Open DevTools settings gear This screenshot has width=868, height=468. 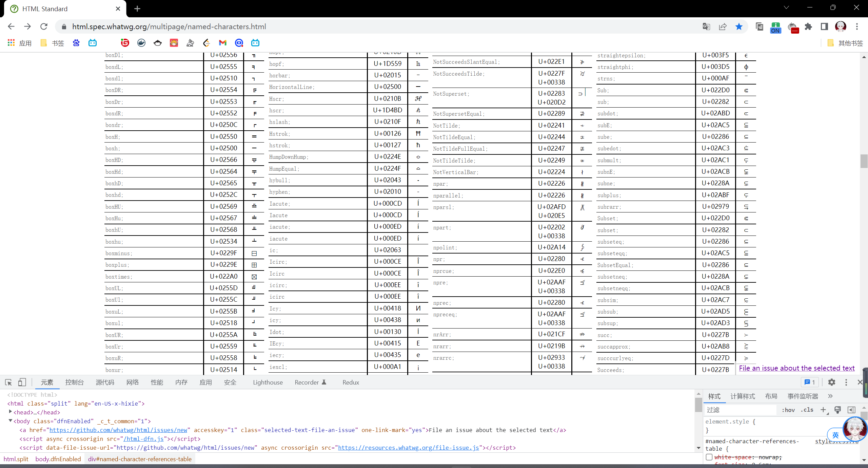point(831,382)
